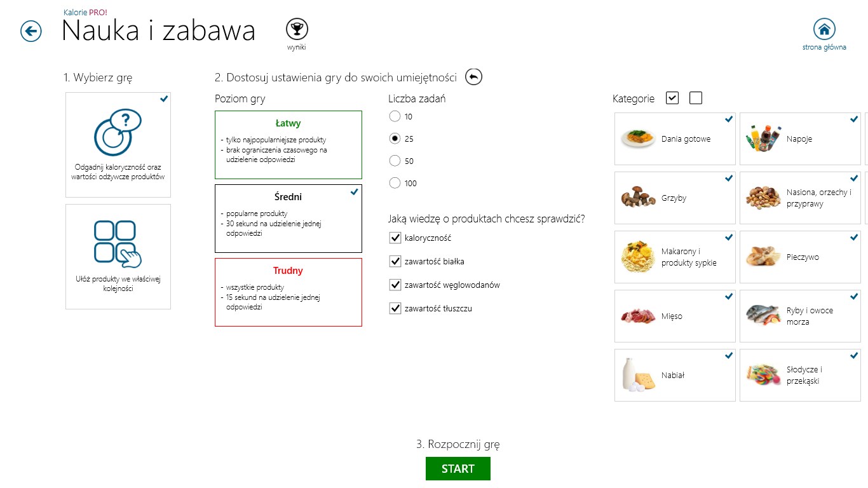
Task: Click reset settings undo arrow icon
Action: [473, 78]
